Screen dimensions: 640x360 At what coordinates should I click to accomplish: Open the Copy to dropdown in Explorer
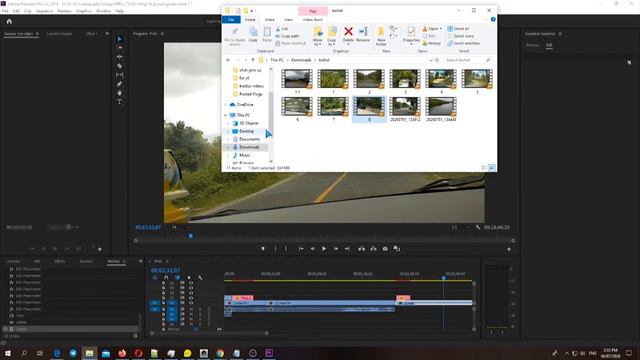click(331, 36)
